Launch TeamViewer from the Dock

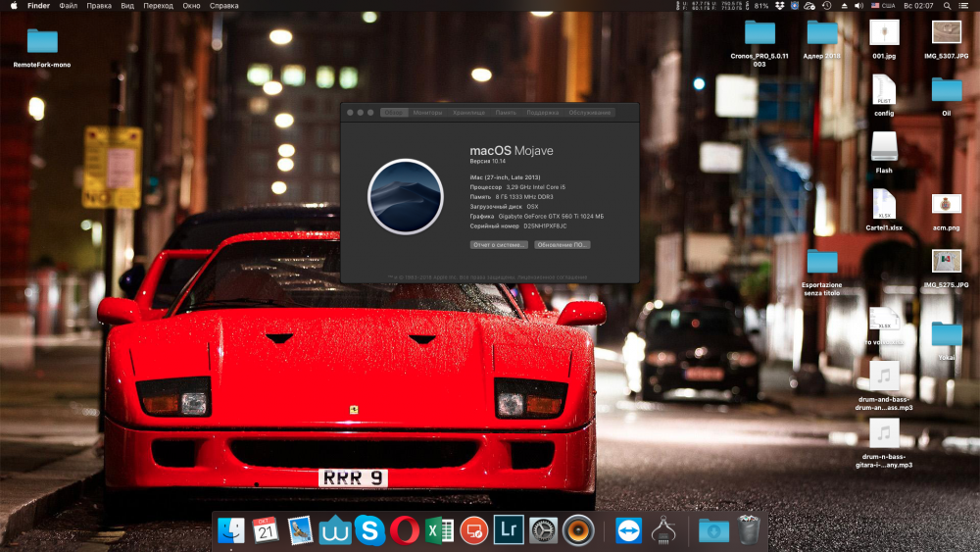pos(628,530)
